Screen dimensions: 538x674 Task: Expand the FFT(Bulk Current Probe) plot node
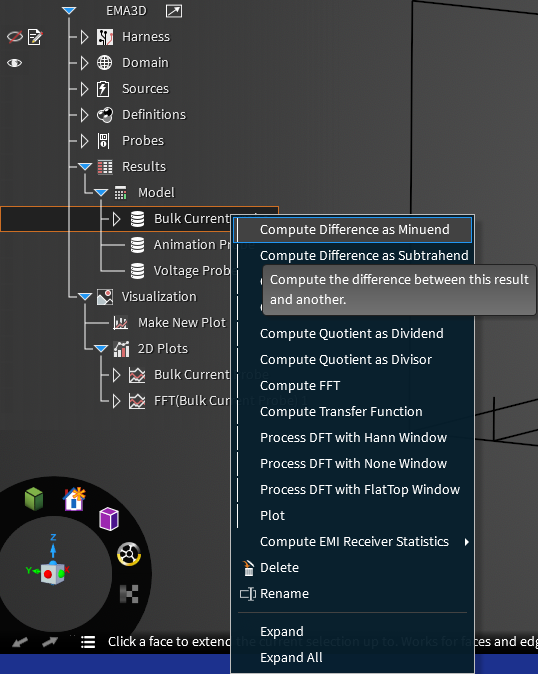[x=116, y=401]
